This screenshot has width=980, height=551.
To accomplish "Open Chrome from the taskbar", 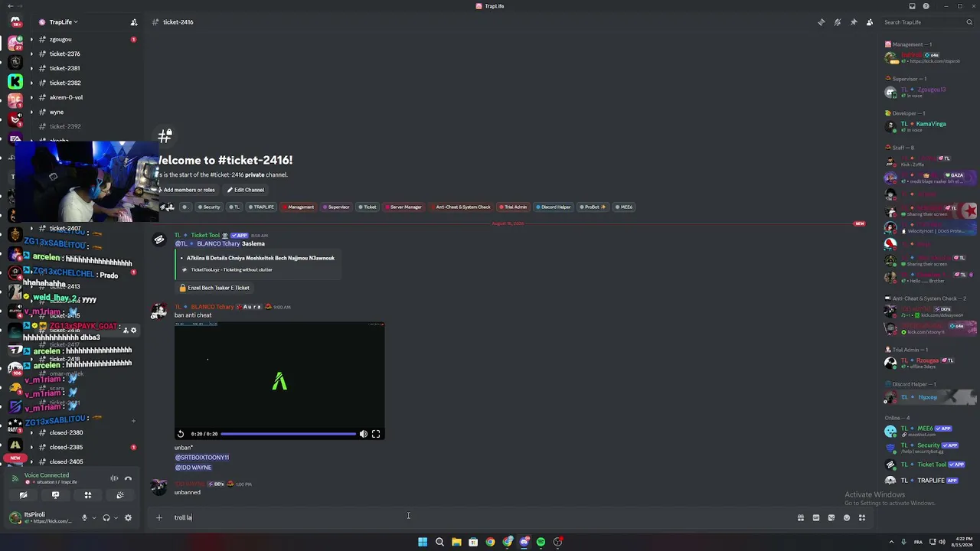I will click(x=490, y=542).
